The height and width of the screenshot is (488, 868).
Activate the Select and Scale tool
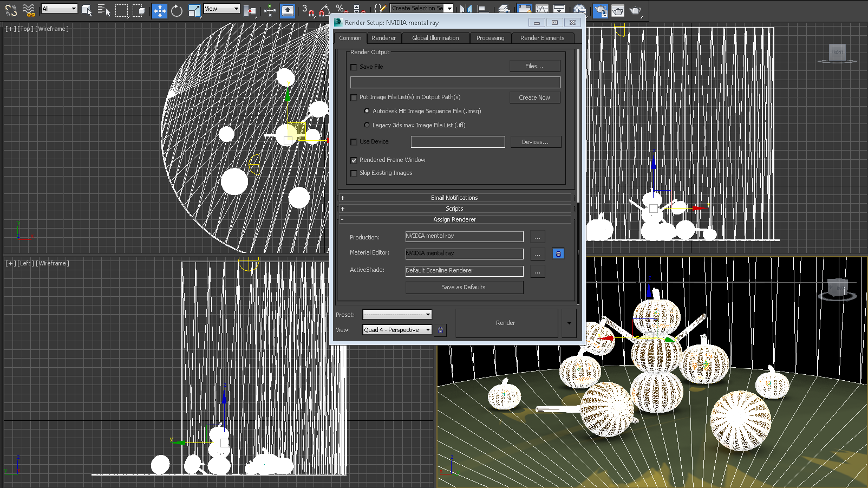[x=194, y=10]
